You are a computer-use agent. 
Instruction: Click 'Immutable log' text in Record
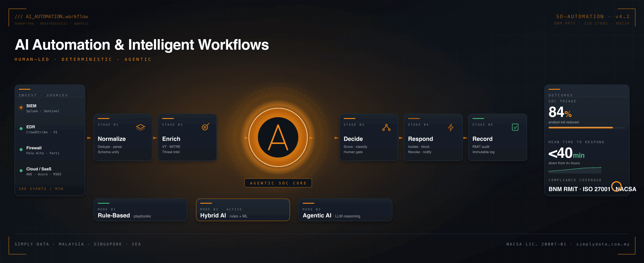[x=483, y=152]
